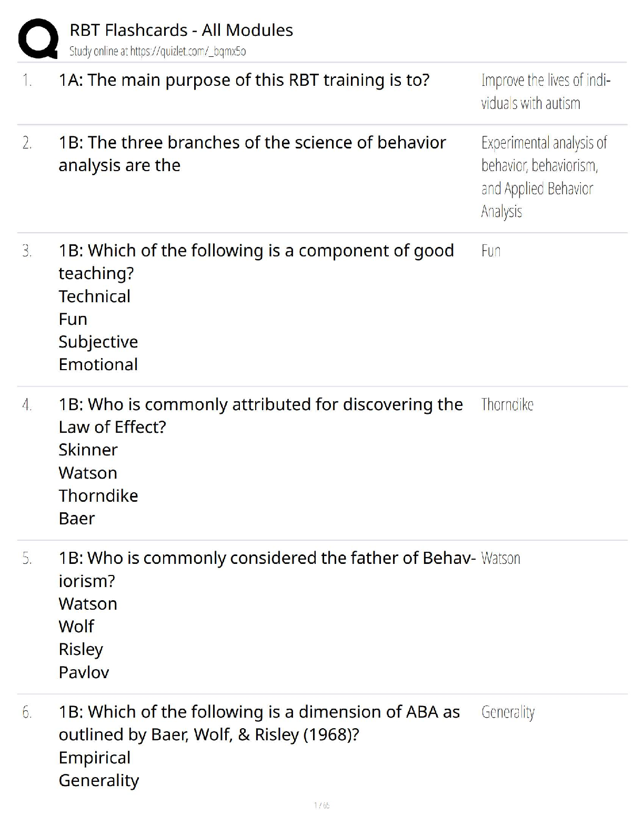Viewport: 644px width, 834px height.
Task: Select the Subjective option in question 3
Action: click(98, 342)
